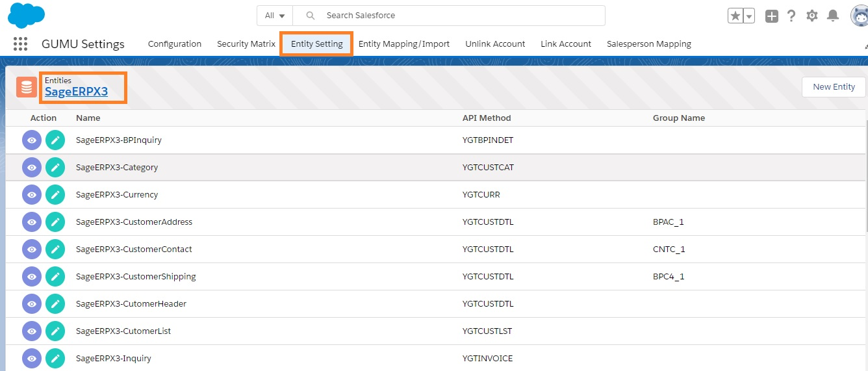This screenshot has width=868, height=371.
Task: Edit the SageERPX3-CustomerAddress entity pencil icon
Action: [55, 222]
